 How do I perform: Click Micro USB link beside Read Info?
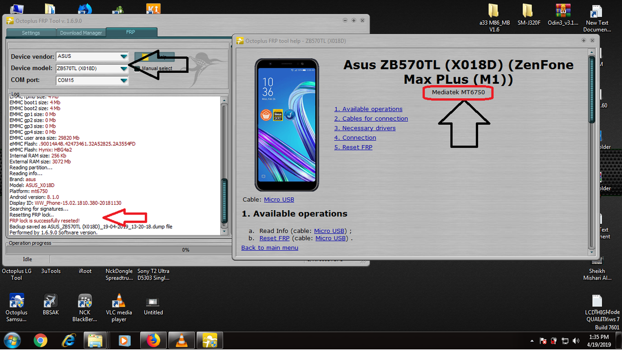[329, 231]
